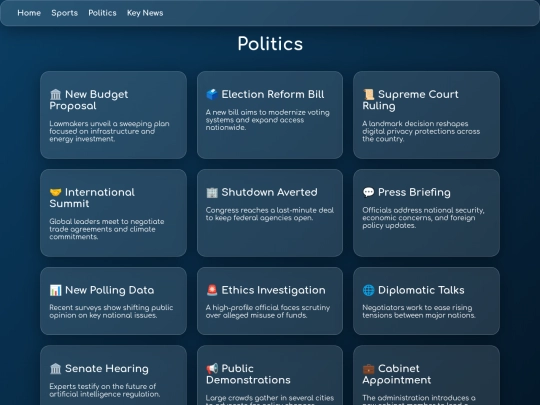Viewport: 540px width, 405px height.
Task: Click the bar chart icon on New Polling Data
Action: tap(55, 290)
